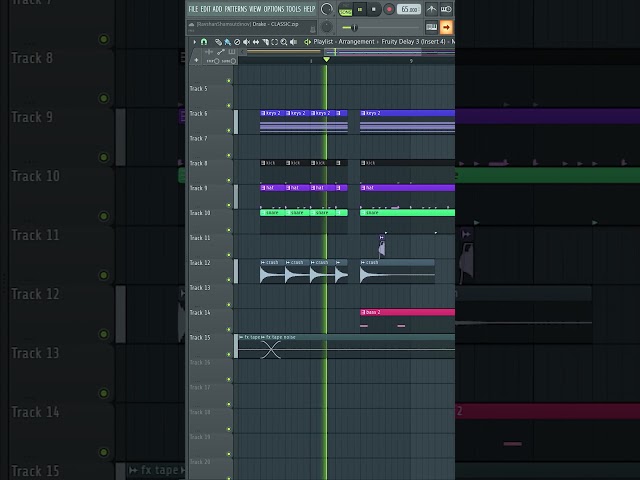Open the first crash clip menu icon
The width and height of the screenshot is (640, 480).
(x=263, y=262)
